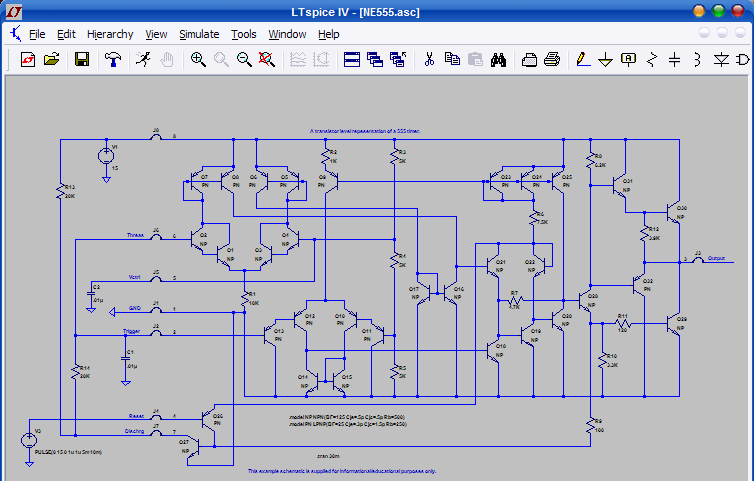The image size is (754, 481).
Task: Open the File menu
Action: click(37, 34)
